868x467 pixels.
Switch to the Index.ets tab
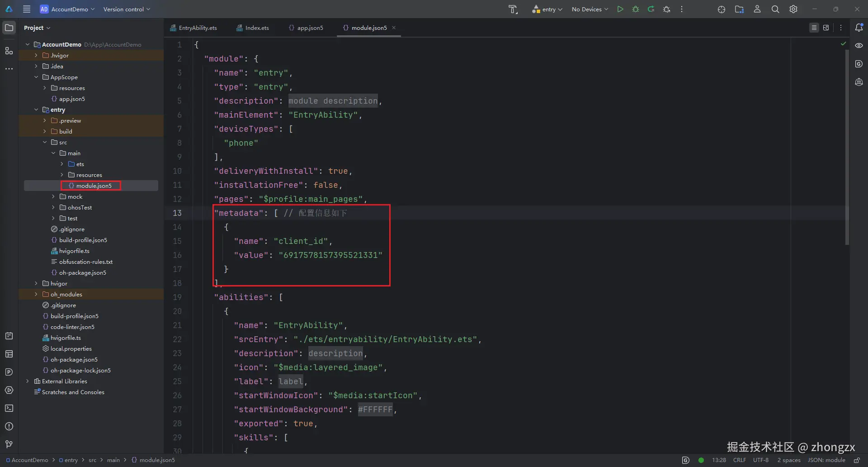[253, 28]
